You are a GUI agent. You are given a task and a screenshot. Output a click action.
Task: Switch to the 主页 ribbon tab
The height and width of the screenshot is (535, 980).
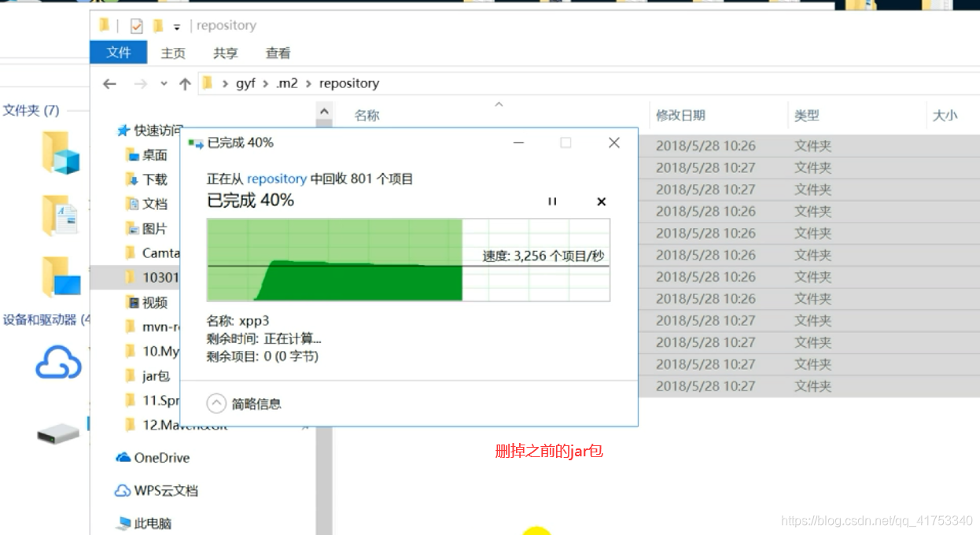(173, 53)
